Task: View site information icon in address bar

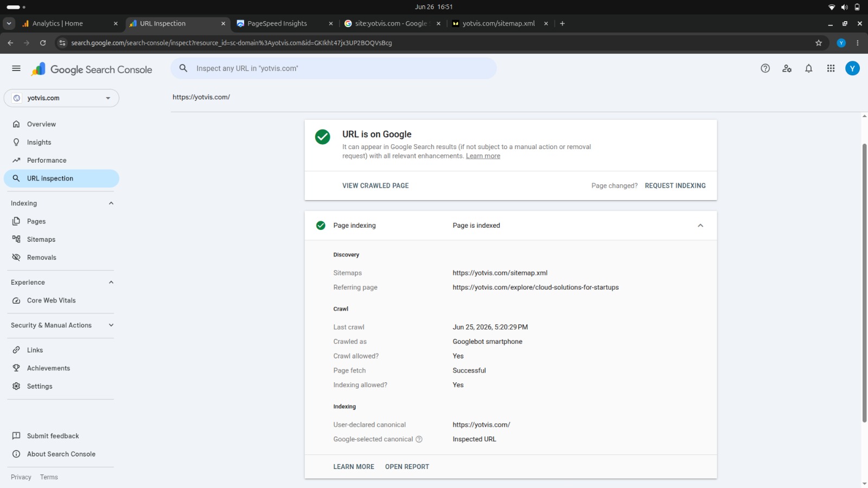Action: click(62, 43)
